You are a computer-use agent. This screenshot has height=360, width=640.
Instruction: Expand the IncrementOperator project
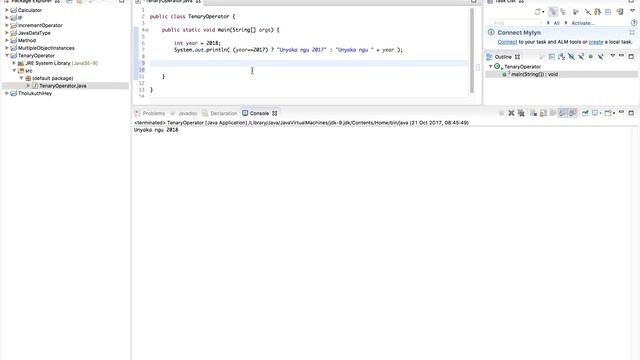click(7, 25)
